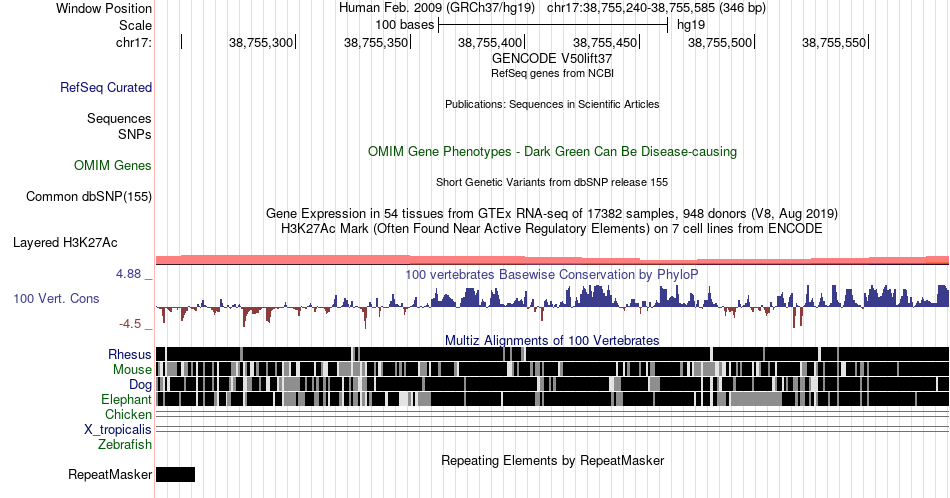Click the Human Feb. 2009 (GRCh37/hg19) text
Image resolution: width=950 pixels, height=498 pixels.
437,8
